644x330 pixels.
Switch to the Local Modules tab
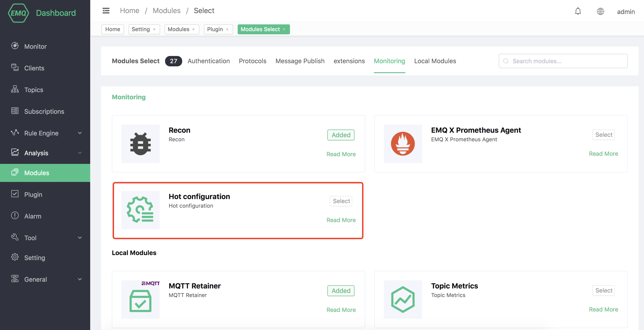click(x=435, y=61)
